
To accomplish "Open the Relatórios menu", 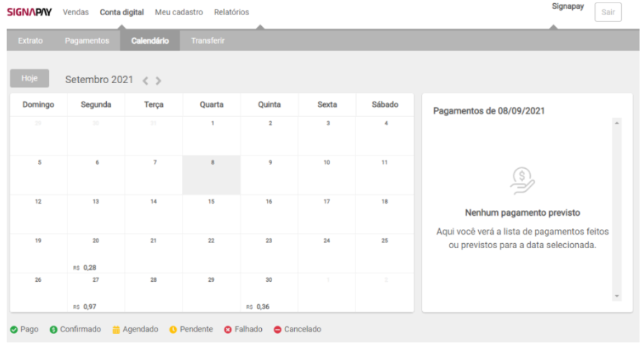I will coord(231,12).
